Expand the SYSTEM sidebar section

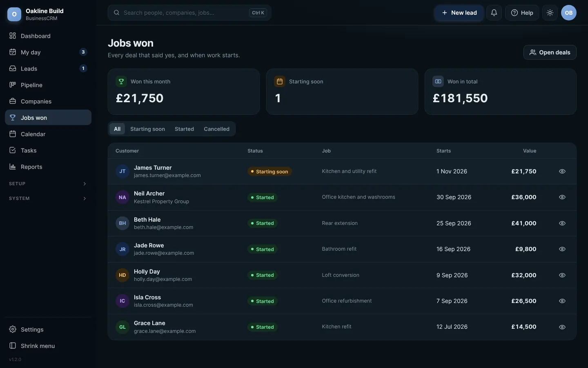pyautogui.click(x=48, y=198)
